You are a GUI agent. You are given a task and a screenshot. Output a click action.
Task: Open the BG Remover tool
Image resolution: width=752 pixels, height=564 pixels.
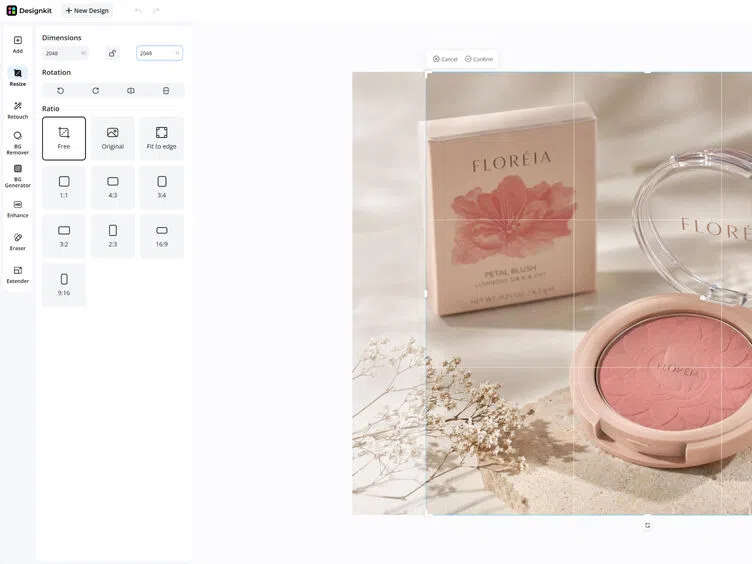point(18,143)
